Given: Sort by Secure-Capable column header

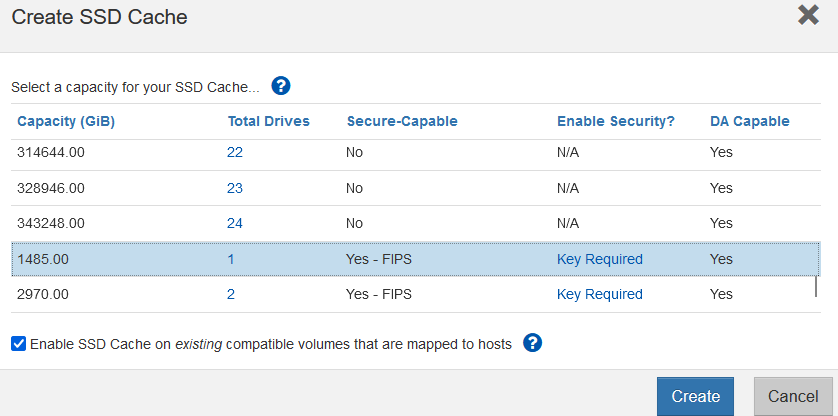Looking at the screenshot, I should tap(402, 121).
